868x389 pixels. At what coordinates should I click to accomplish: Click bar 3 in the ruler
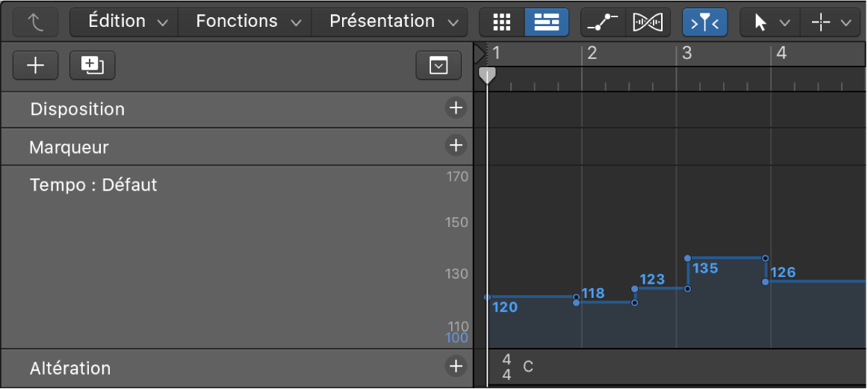pyautogui.click(x=686, y=53)
